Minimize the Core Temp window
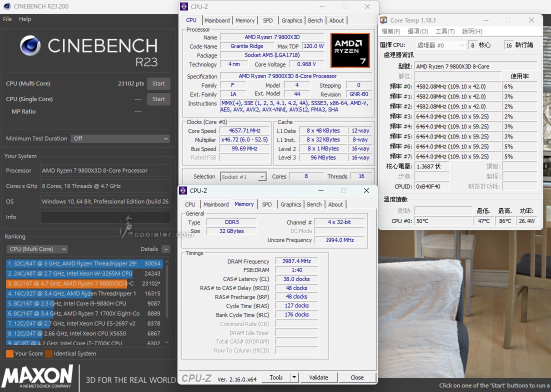Image resolution: width=551 pixels, height=392 pixels. (x=486, y=20)
